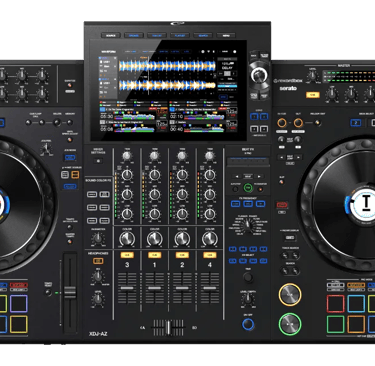Click the Beat FX type selector dial
Image resolution: width=375 pixels, height=366 pixels.
click(248, 226)
